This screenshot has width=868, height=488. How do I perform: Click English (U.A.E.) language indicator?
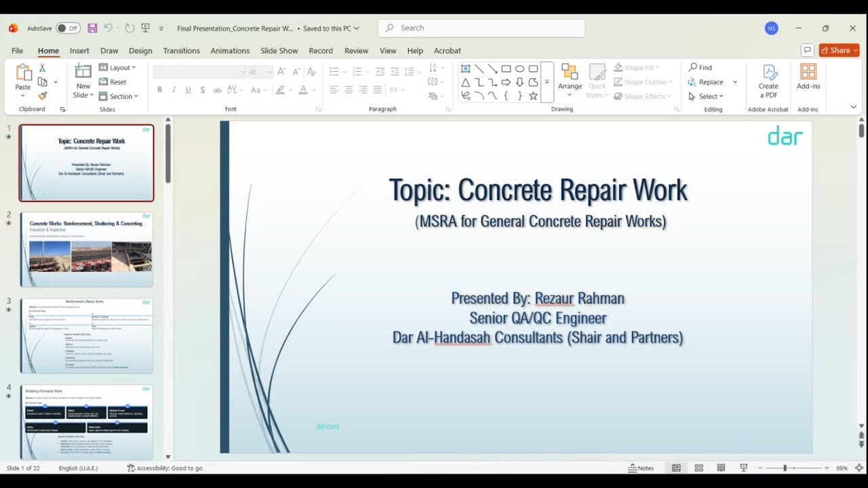click(x=78, y=468)
